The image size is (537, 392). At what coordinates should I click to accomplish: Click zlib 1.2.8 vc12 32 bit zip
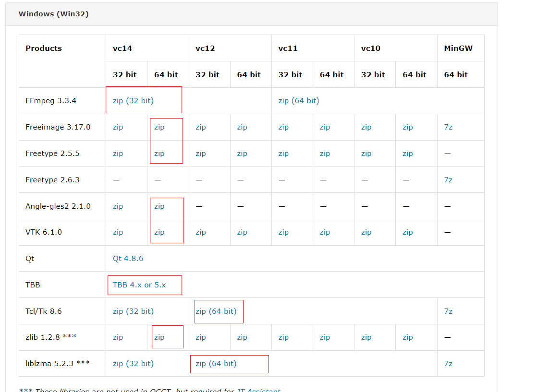pyautogui.click(x=200, y=337)
